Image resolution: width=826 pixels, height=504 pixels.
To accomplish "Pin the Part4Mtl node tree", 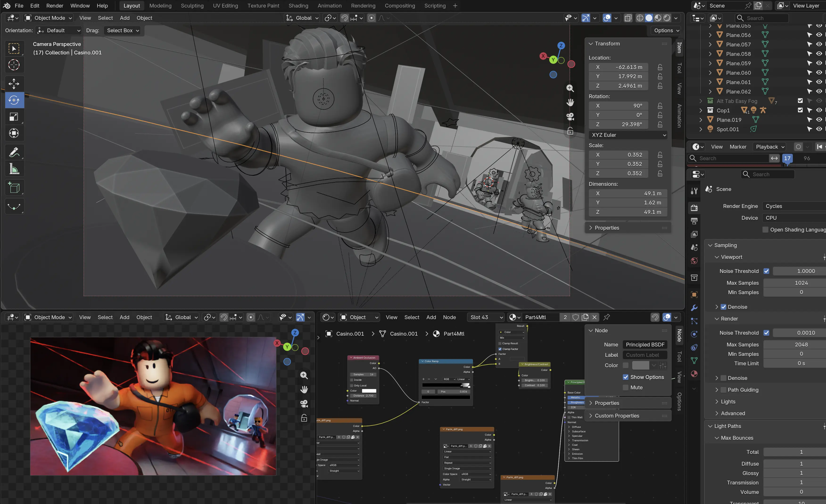I will (x=607, y=317).
